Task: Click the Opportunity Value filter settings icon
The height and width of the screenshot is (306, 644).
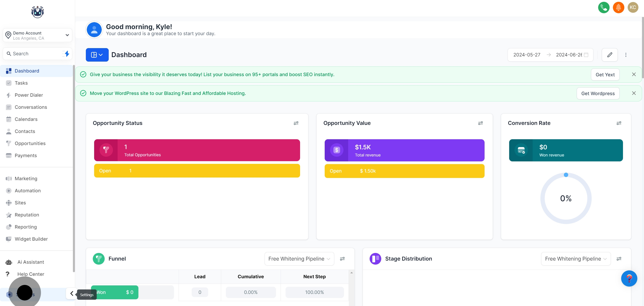Action: pyautogui.click(x=480, y=123)
